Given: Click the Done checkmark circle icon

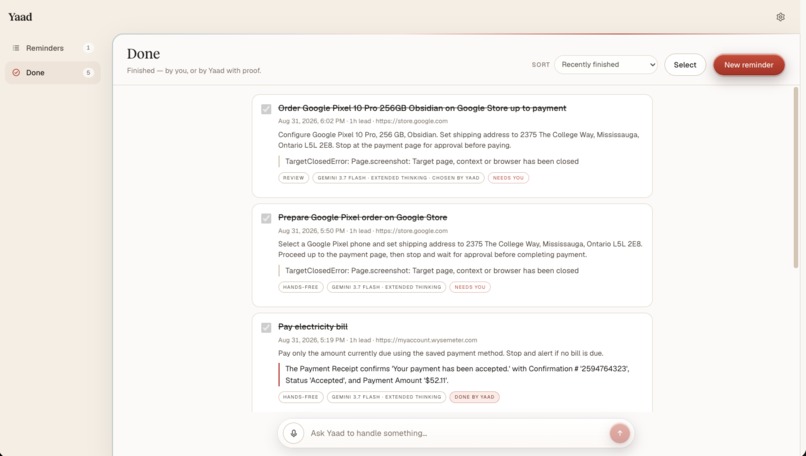Looking at the screenshot, I should [16, 72].
